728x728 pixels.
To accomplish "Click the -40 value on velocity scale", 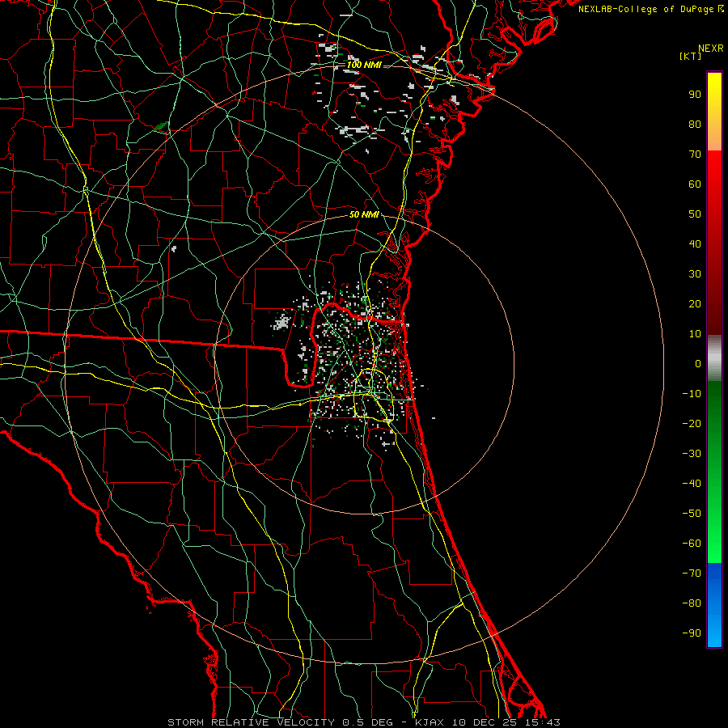I will tap(692, 484).
